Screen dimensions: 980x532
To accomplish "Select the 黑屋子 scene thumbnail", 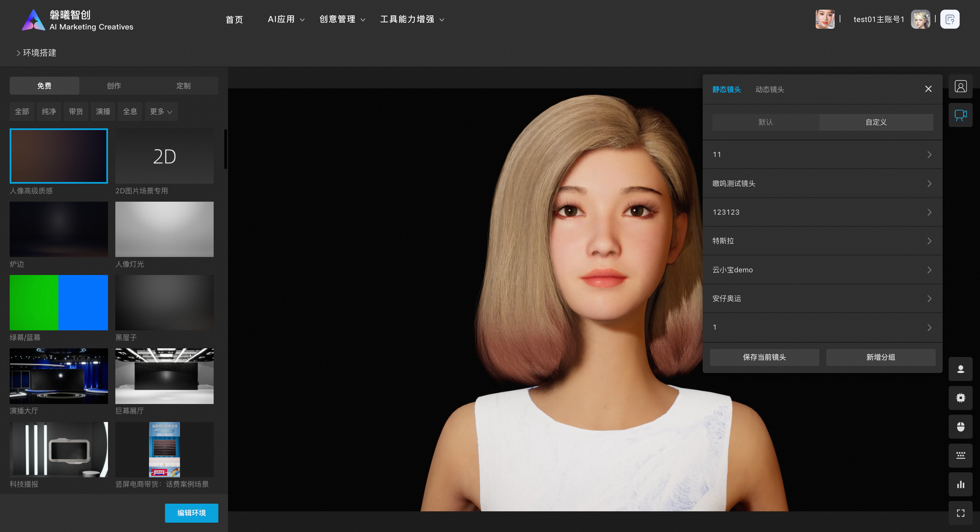I will (164, 303).
